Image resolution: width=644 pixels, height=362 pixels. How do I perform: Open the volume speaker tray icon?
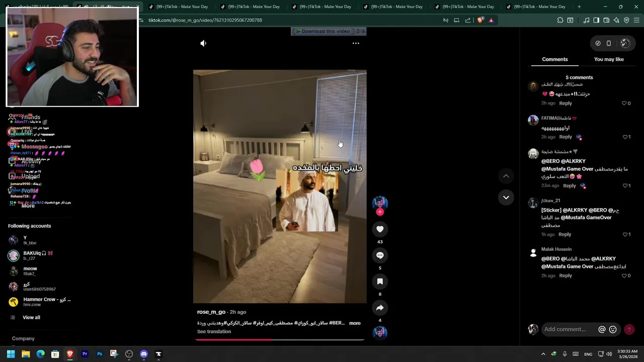[x=609, y=354]
